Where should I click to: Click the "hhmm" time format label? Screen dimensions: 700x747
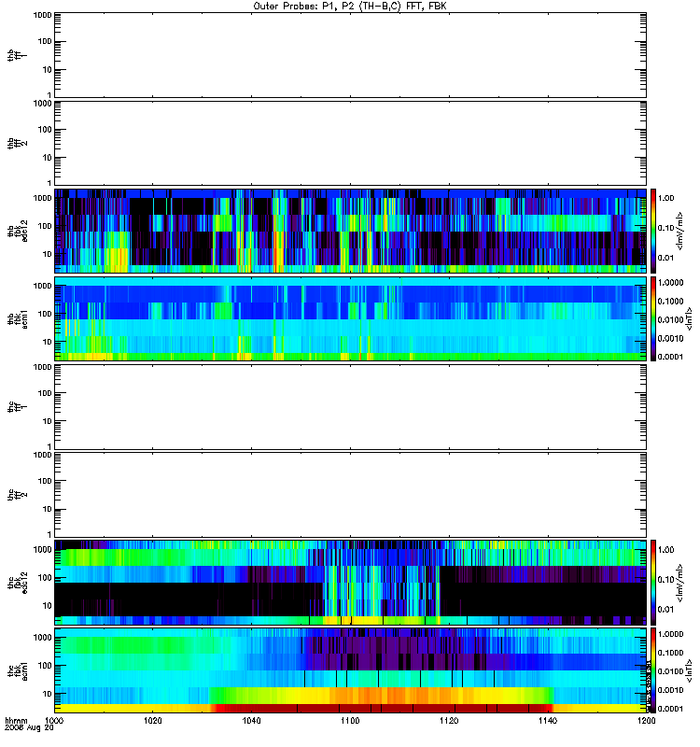point(16,720)
